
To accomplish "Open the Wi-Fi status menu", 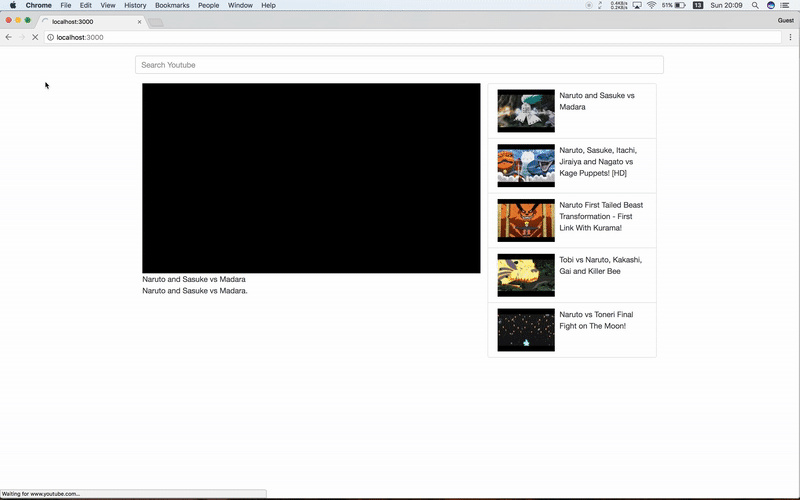I will tap(651, 5).
